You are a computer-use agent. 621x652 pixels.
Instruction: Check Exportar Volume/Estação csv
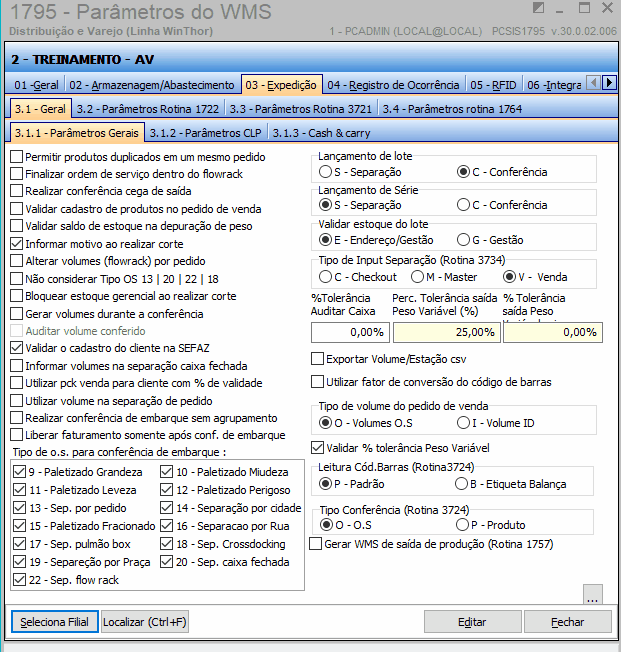point(317,359)
